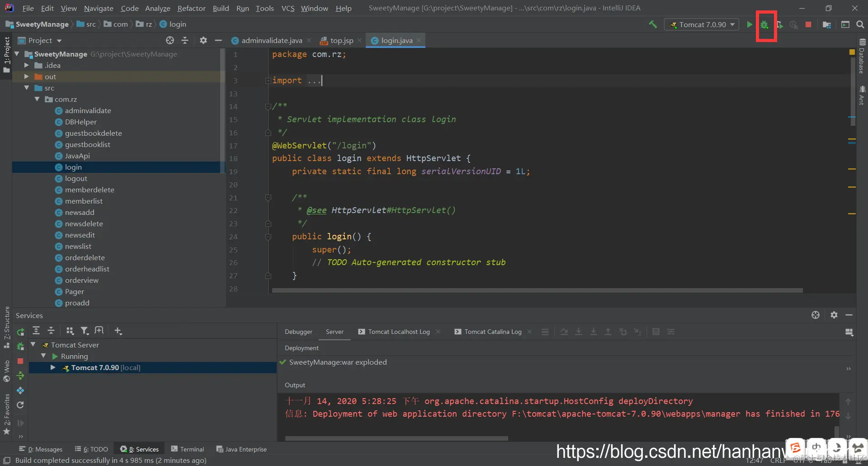Restore layout icon in Services tabs
The image size is (868, 466).
coord(849,333)
